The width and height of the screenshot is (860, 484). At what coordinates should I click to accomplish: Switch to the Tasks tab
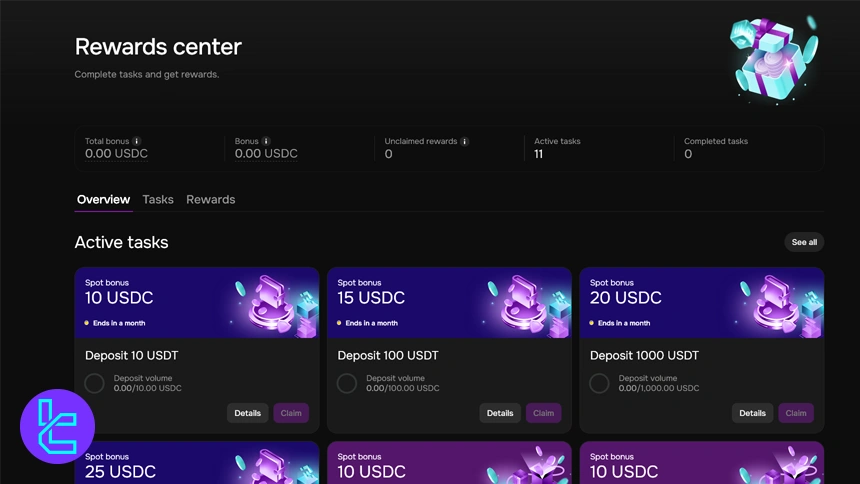pos(158,200)
